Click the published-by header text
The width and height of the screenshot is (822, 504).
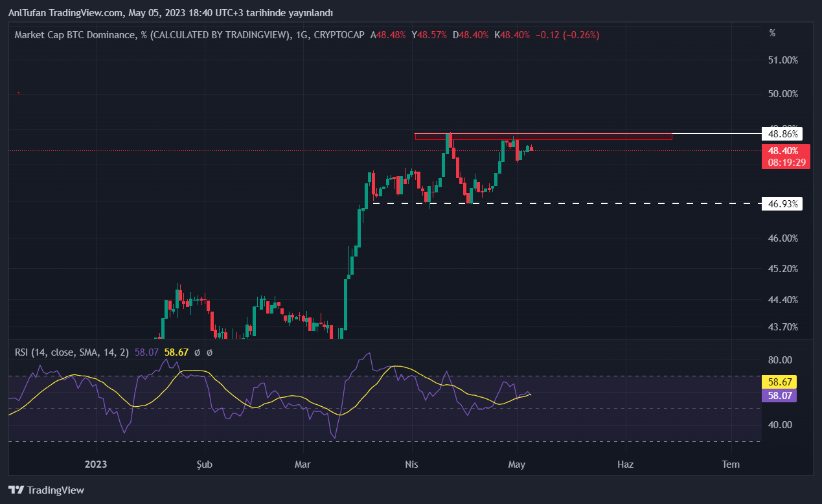point(171,13)
